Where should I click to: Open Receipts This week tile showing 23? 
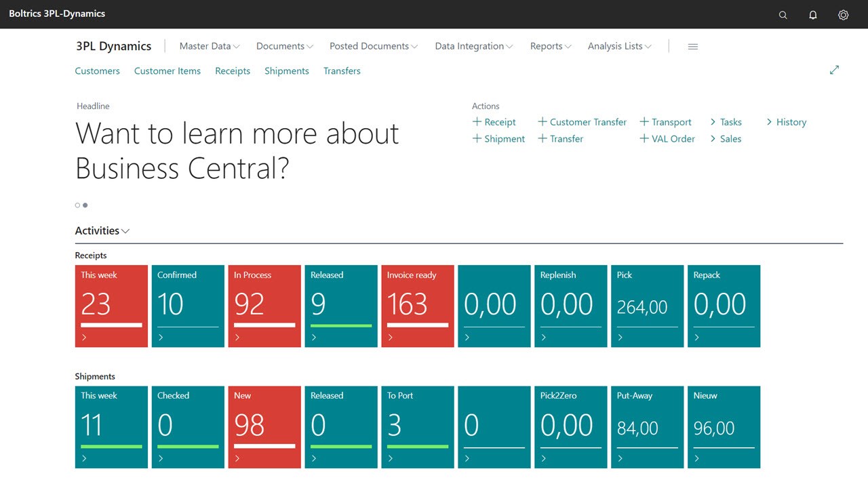click(x=111, y=306)
